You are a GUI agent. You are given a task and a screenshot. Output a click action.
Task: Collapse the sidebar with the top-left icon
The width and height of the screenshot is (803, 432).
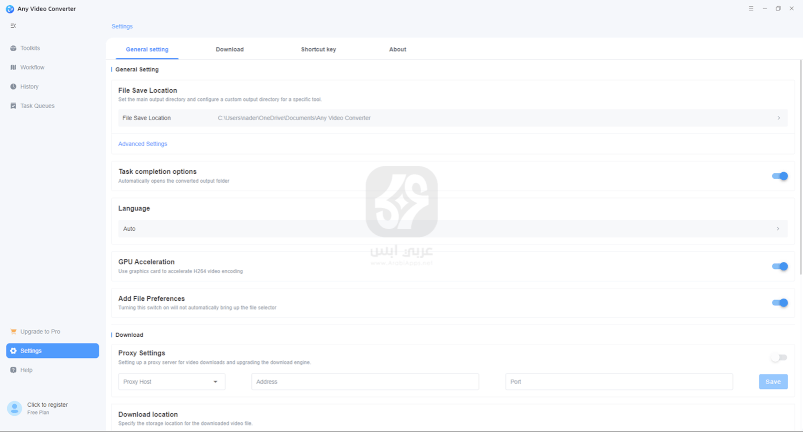13,26
